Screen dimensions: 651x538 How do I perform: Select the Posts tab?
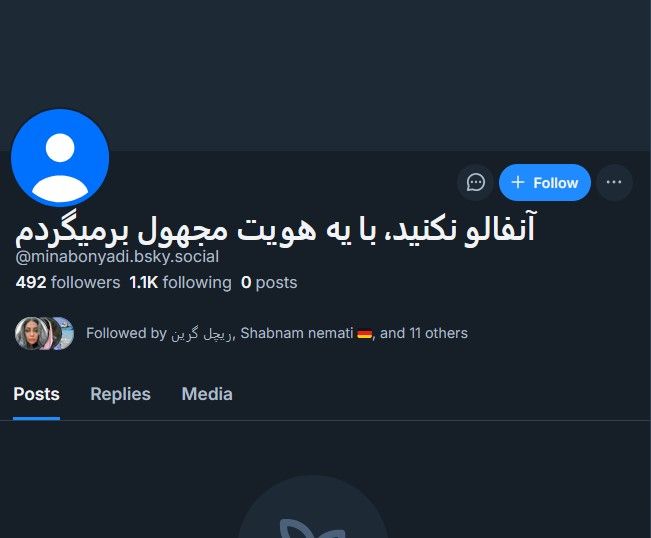click(x=37, y=394)
